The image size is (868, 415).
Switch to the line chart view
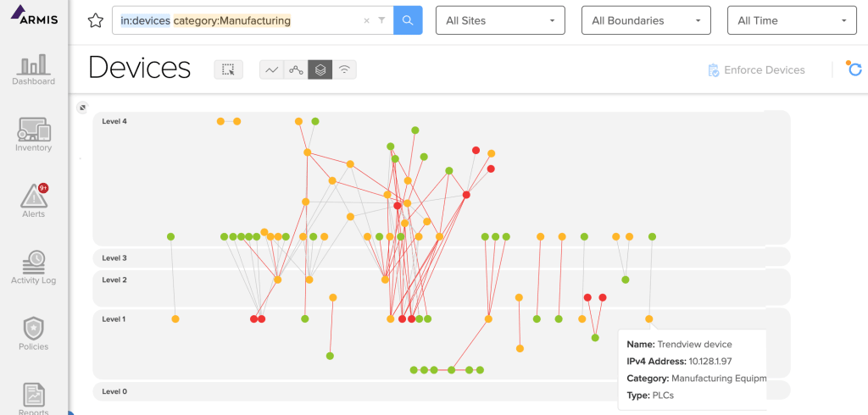272,69
